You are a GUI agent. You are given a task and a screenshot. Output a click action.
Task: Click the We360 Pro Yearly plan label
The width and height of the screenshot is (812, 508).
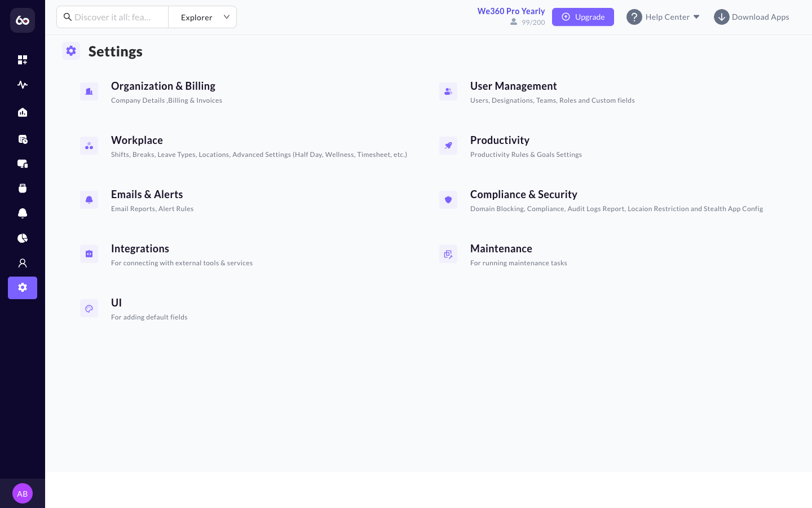click(511, 11)
